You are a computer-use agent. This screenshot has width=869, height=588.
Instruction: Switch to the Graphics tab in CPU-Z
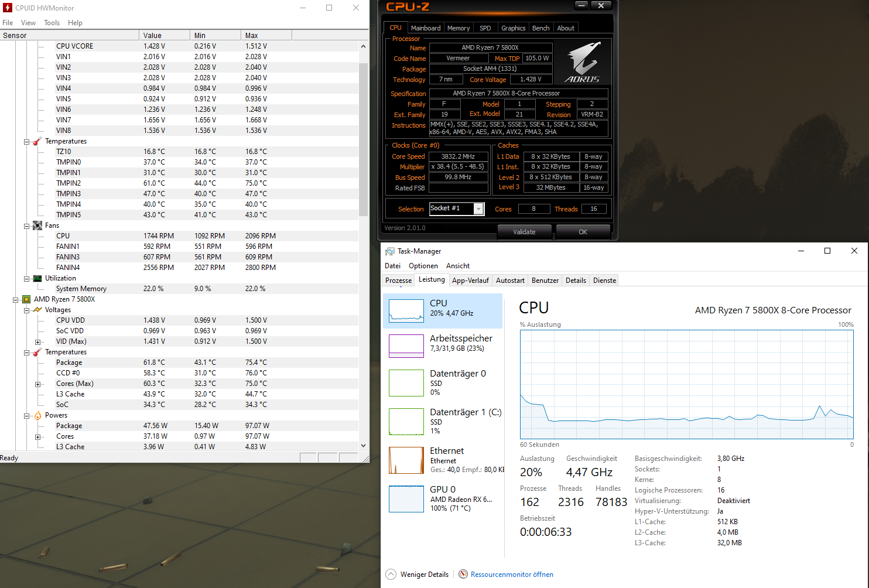(514, 28)
